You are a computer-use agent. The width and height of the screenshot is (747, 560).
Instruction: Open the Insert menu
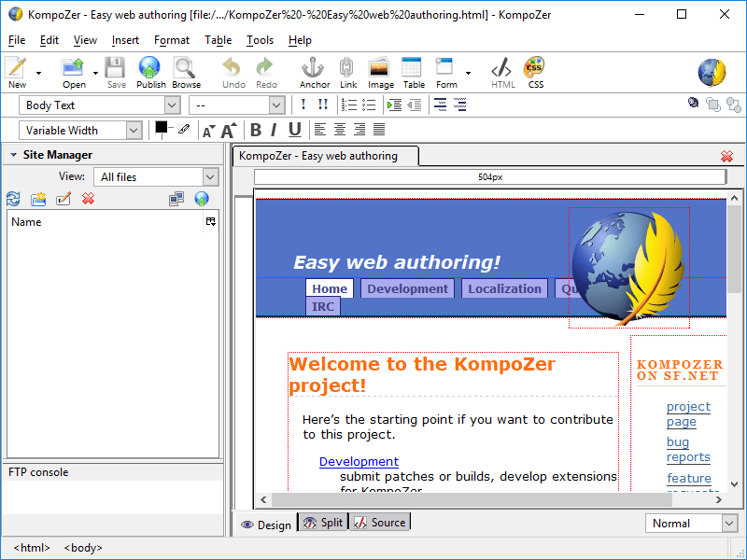(x=125, y=40)
